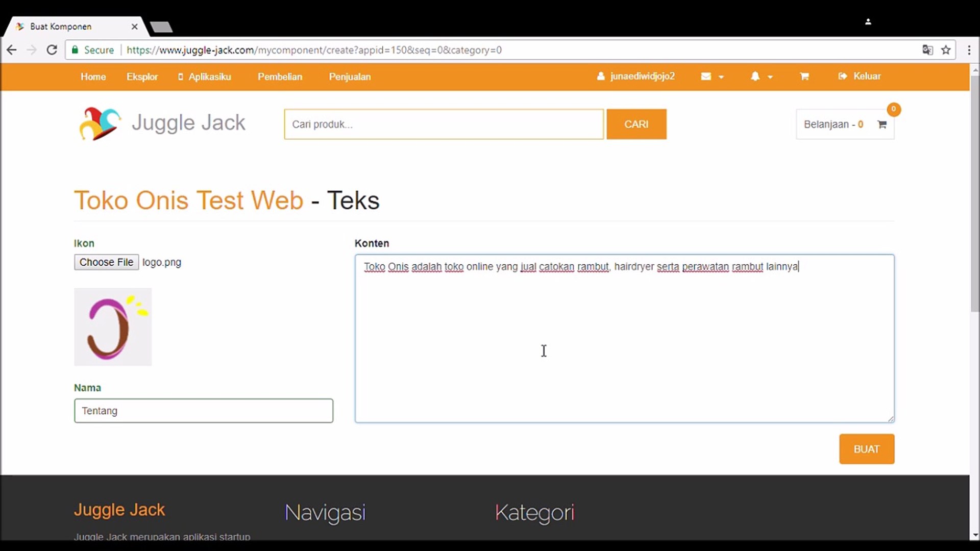
Task: Open the Google Translate icon in address bar
Action: pos(927,50)
